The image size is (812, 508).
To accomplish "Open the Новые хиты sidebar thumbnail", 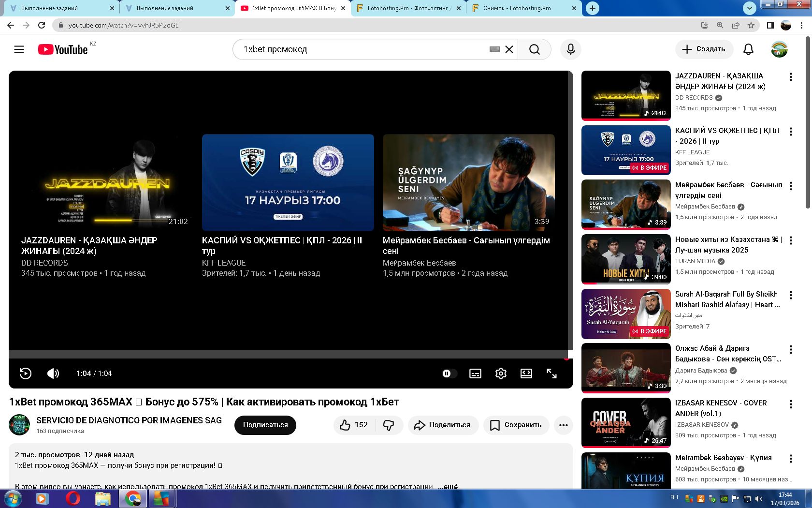I will [626, 259].
